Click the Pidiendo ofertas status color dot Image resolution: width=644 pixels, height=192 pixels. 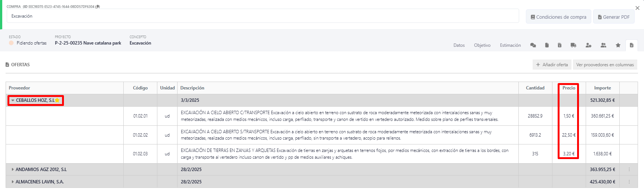tap(12, 43)
